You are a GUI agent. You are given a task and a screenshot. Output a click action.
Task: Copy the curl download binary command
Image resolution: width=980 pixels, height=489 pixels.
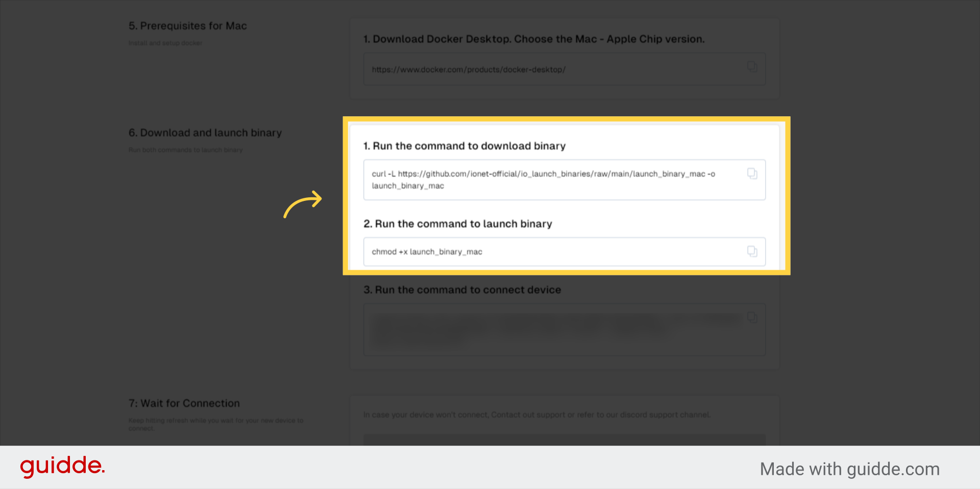[x=752, y=174]
